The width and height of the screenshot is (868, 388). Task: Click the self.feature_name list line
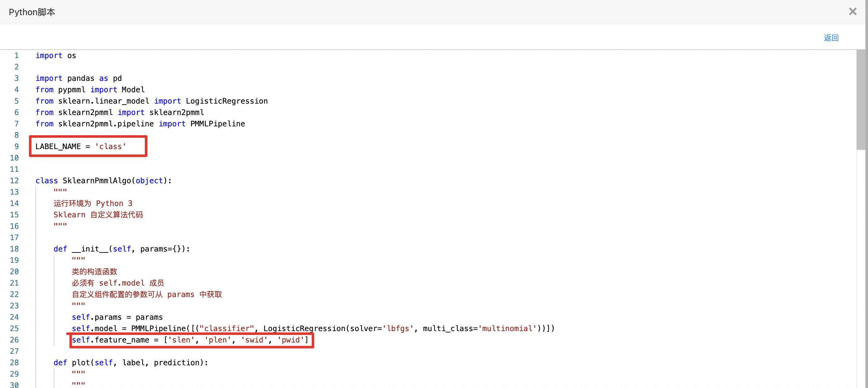[x=190, y=340]
